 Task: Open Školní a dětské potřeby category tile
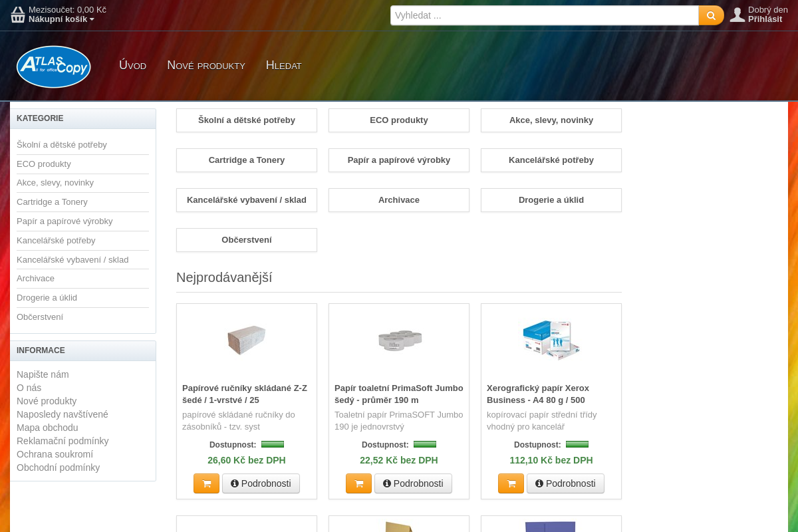[247, 120]
